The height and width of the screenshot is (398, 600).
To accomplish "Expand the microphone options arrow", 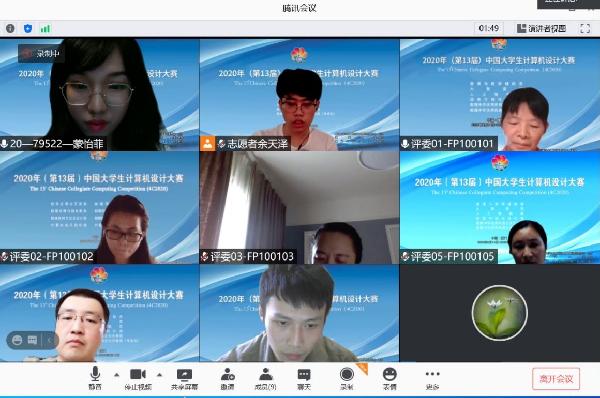I will click(117, 375).
